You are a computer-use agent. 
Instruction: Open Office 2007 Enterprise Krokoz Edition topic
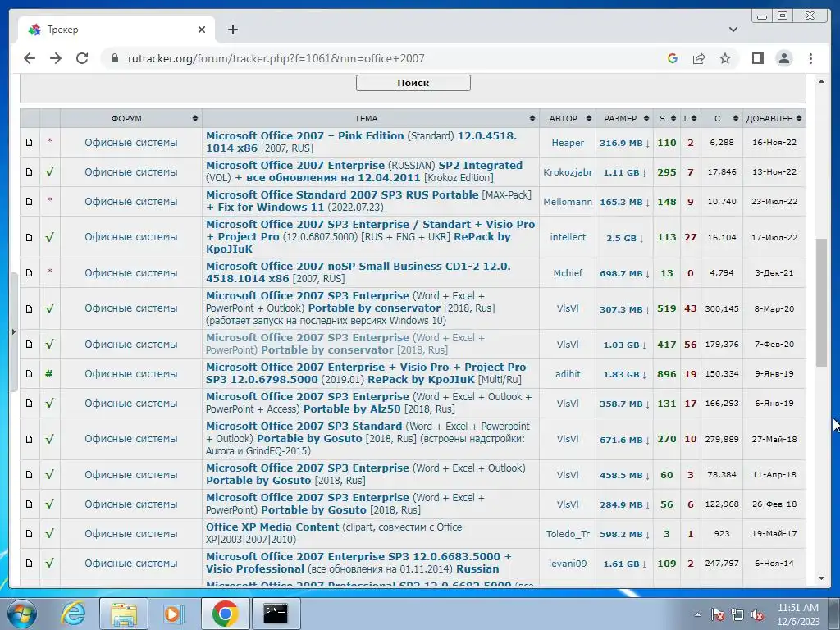click(x=364, y=171)
